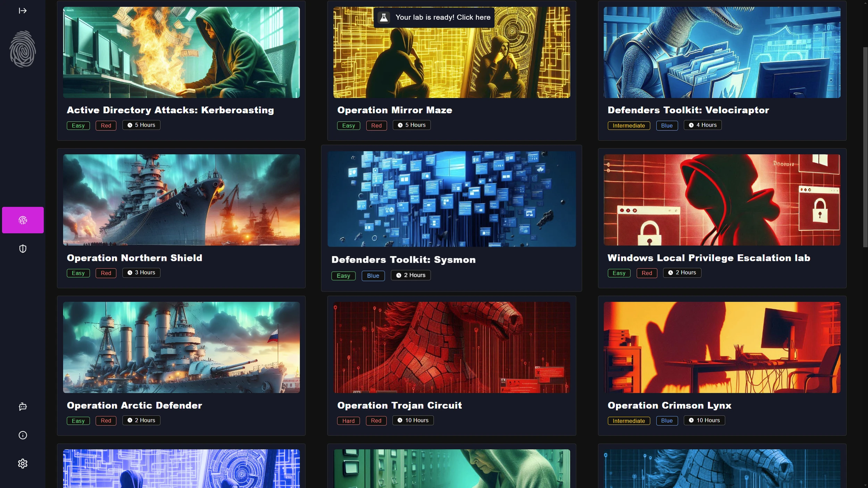Click 'Your lab is ready! Click here' banner
The width and height of the screenshot is (868, 488).
click(x=434, y=17)
